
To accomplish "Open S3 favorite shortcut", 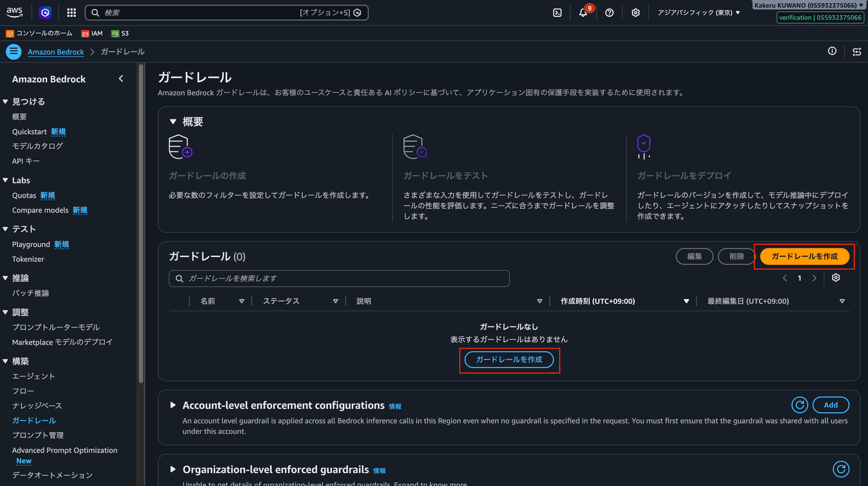I will coord(120,33).
